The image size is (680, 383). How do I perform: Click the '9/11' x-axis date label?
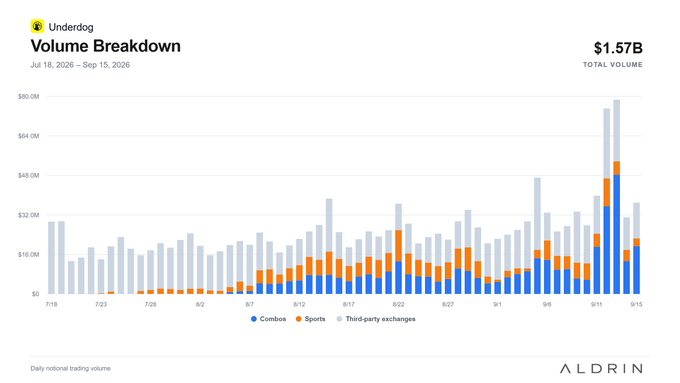(x=597, y=304)
